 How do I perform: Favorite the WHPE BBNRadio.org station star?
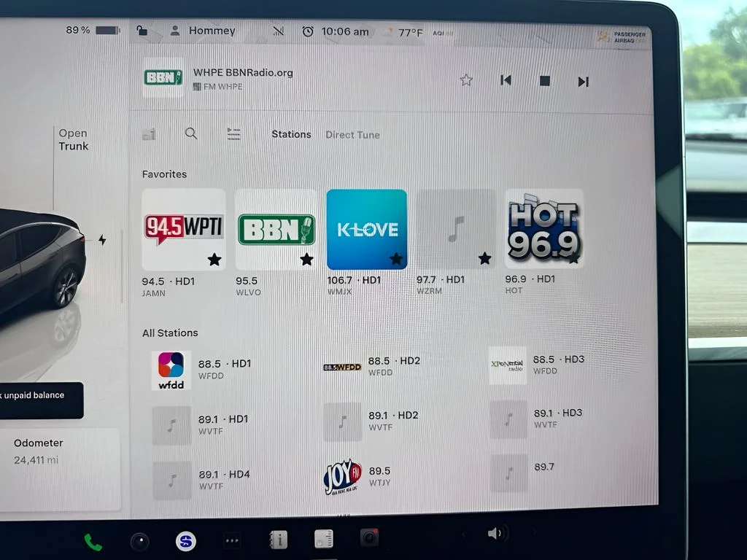point(466,80)
